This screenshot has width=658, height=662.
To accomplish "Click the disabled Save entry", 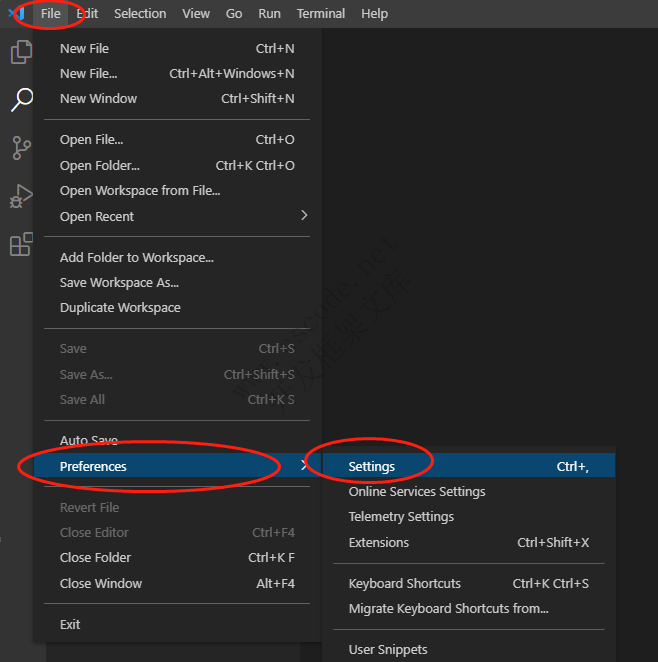I will [x=177, y=349].
